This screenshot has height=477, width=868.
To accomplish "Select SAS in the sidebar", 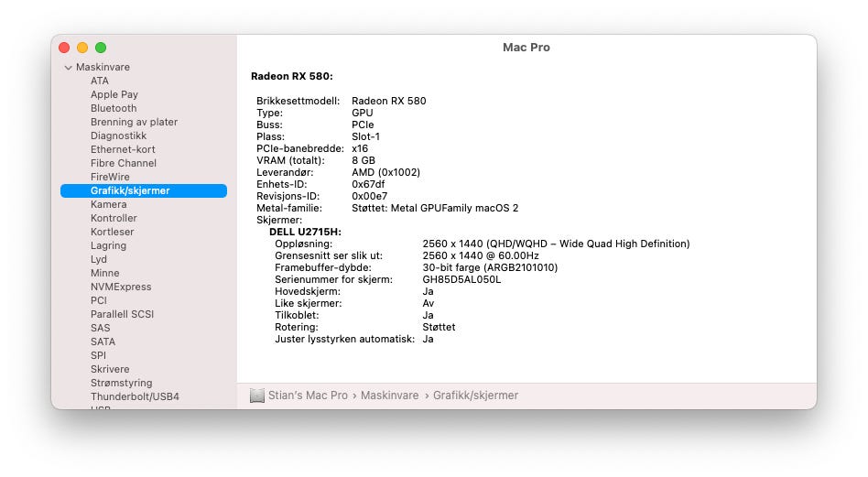I will tap(100, 328).
